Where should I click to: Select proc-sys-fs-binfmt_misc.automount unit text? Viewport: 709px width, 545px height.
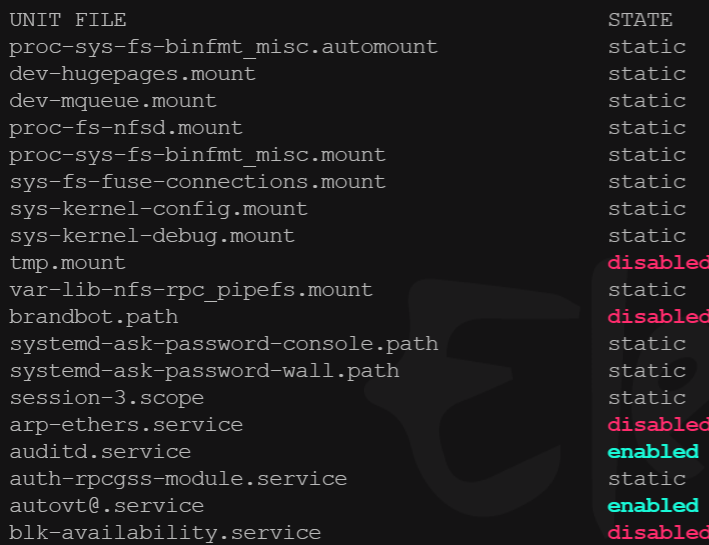(x=223, y=47)
